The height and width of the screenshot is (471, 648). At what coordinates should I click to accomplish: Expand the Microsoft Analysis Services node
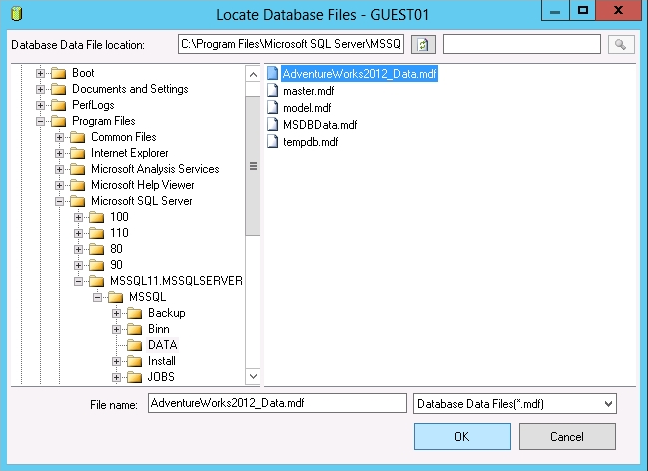click(59, 169)
